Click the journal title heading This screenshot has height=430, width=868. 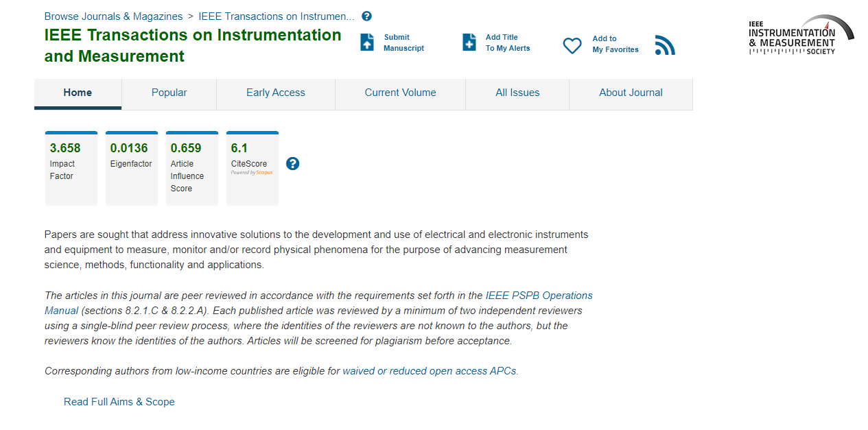[193, 45]
